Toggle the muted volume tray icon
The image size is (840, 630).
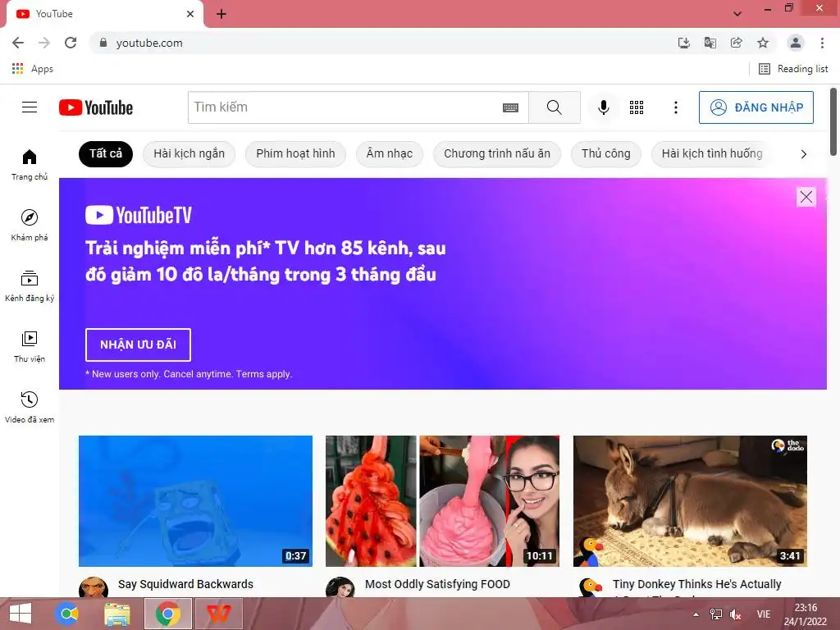point(736,614)
